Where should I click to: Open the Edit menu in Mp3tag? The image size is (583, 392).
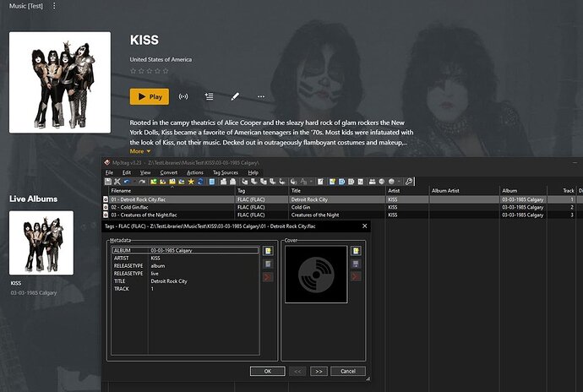[127, 172]
